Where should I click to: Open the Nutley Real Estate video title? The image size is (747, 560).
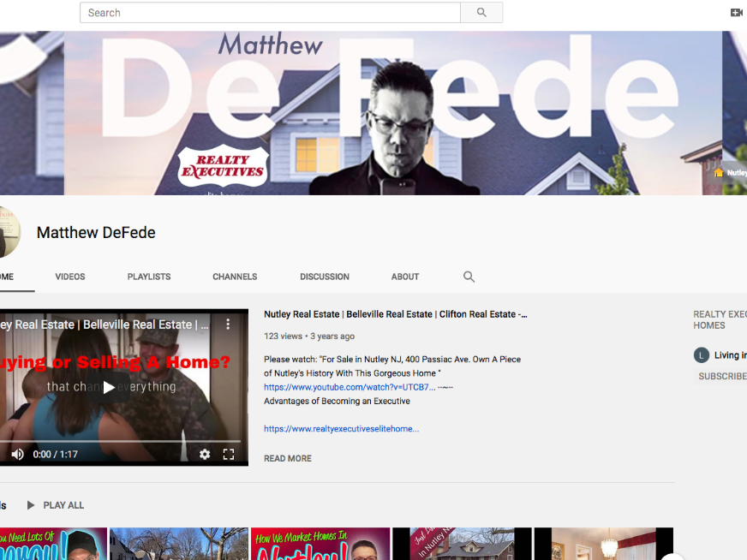pos(396,314)
